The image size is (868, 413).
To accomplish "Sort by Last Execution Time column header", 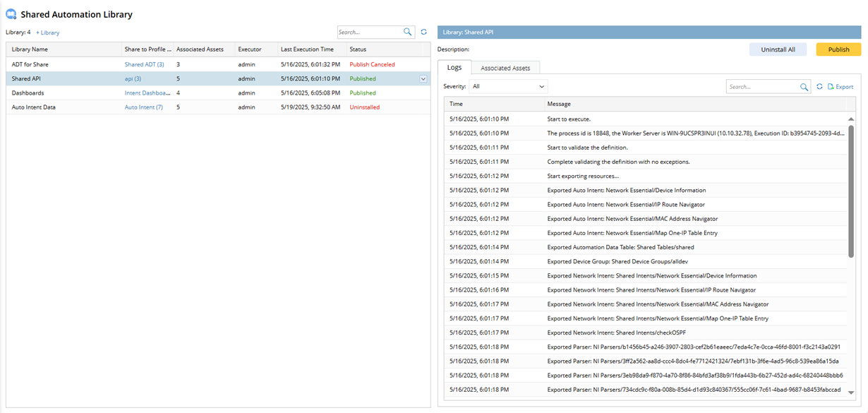I will [x=307, y=49].
